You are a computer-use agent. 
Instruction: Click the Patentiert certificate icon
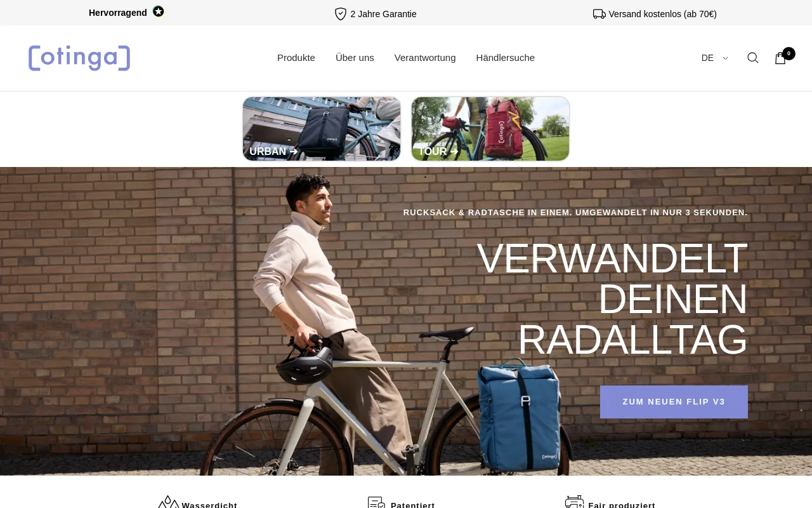coord(377,502)
